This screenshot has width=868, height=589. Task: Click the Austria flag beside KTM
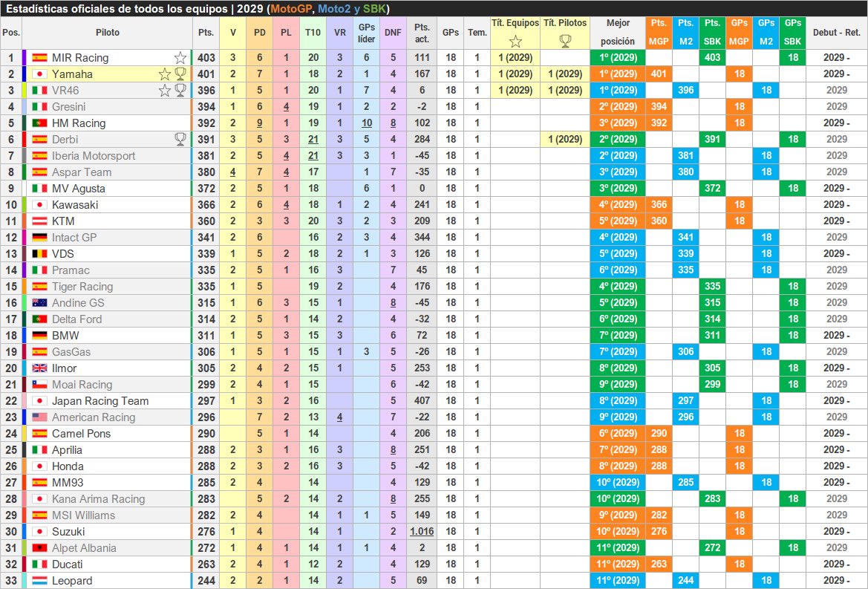[x=39, y=221]
